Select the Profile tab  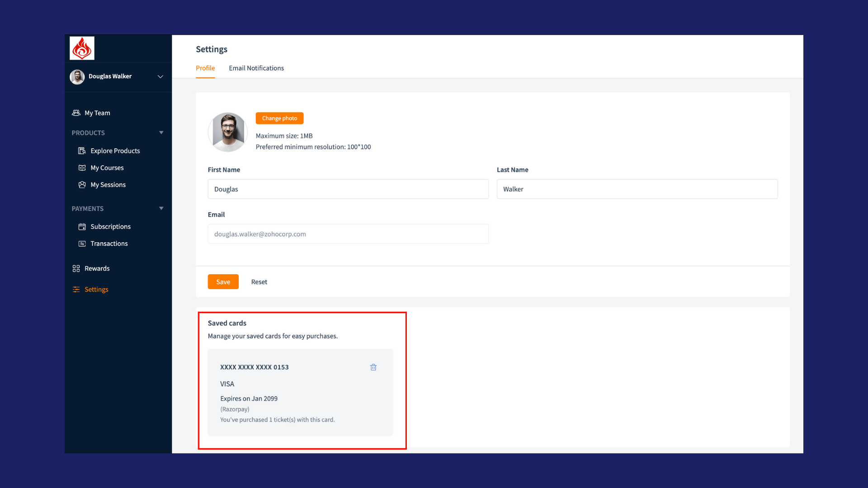click(205, 68)
